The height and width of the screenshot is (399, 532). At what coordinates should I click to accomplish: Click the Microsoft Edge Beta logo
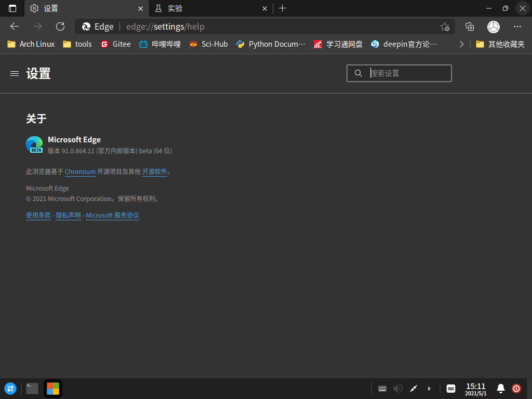(x=35, y=144)
